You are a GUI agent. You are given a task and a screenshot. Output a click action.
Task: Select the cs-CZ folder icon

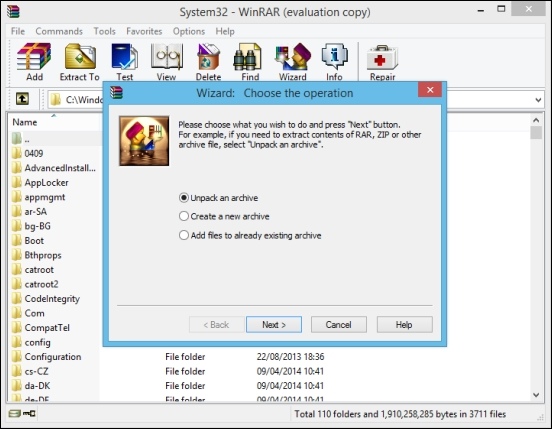click(x=17, y=371)
